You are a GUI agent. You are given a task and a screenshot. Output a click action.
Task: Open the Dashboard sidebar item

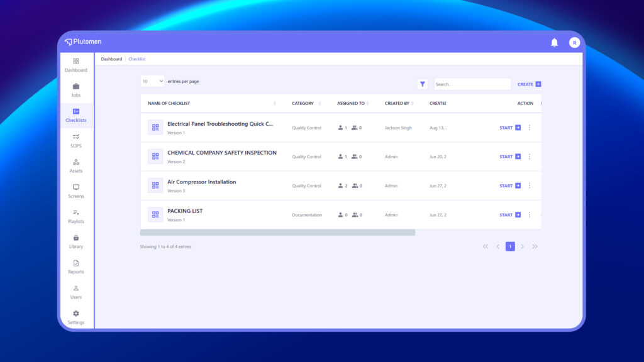click(x=76, y=65)
